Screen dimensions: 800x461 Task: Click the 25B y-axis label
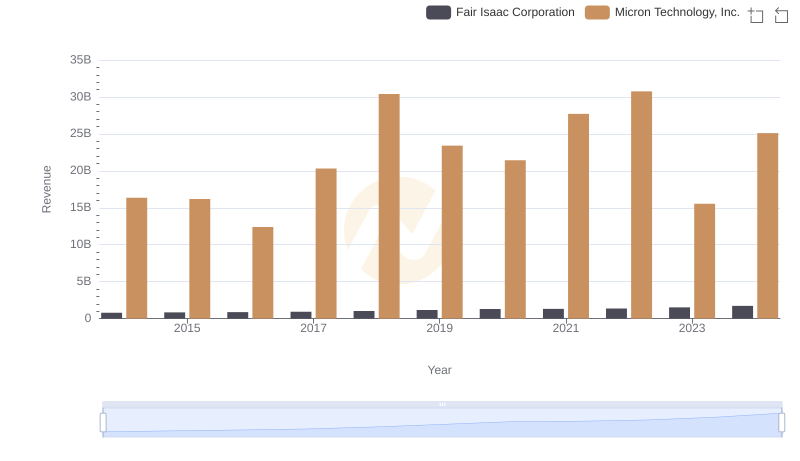[x=81, y=134]
